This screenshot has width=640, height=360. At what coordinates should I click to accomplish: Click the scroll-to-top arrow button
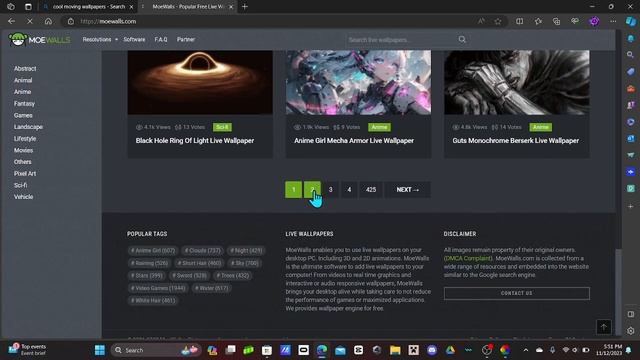point(604,327)
